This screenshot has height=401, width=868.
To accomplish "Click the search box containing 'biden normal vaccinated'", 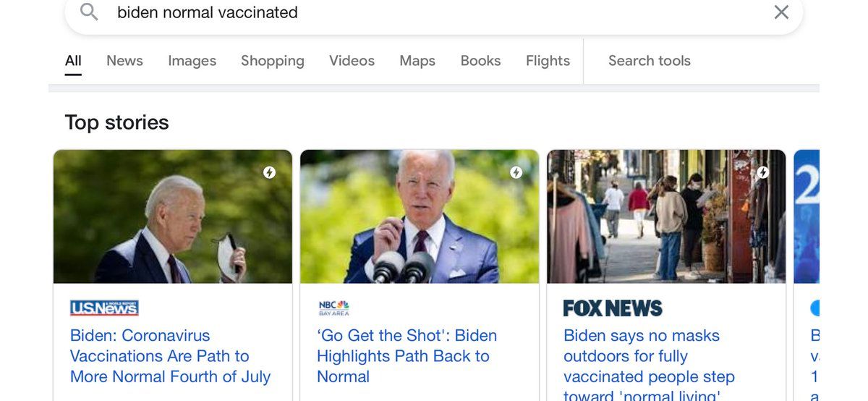I will (x=434, y=12).
